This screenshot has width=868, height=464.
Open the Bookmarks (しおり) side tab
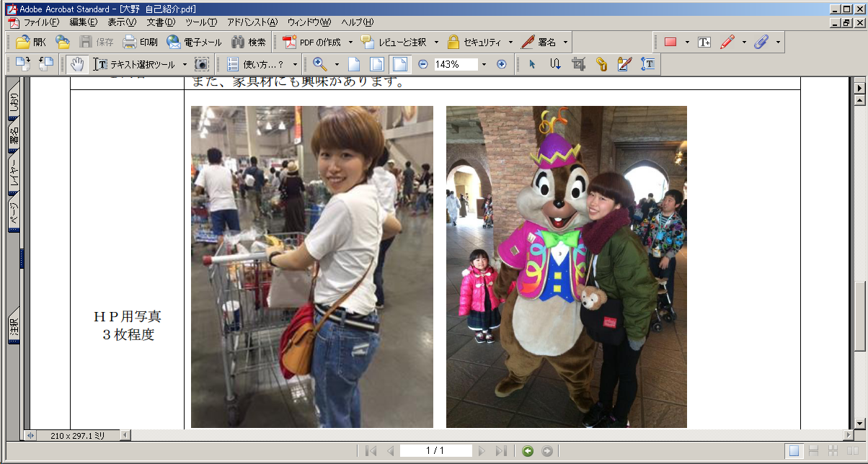tap(14, 101)
